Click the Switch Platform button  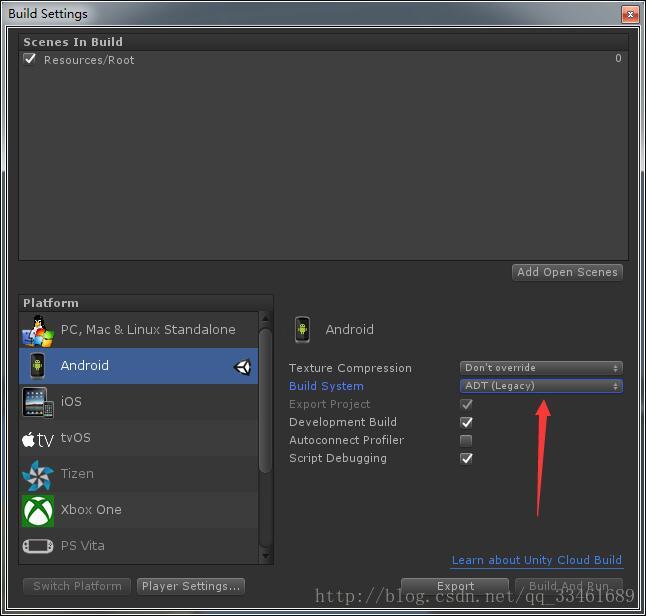coord(77,586)
